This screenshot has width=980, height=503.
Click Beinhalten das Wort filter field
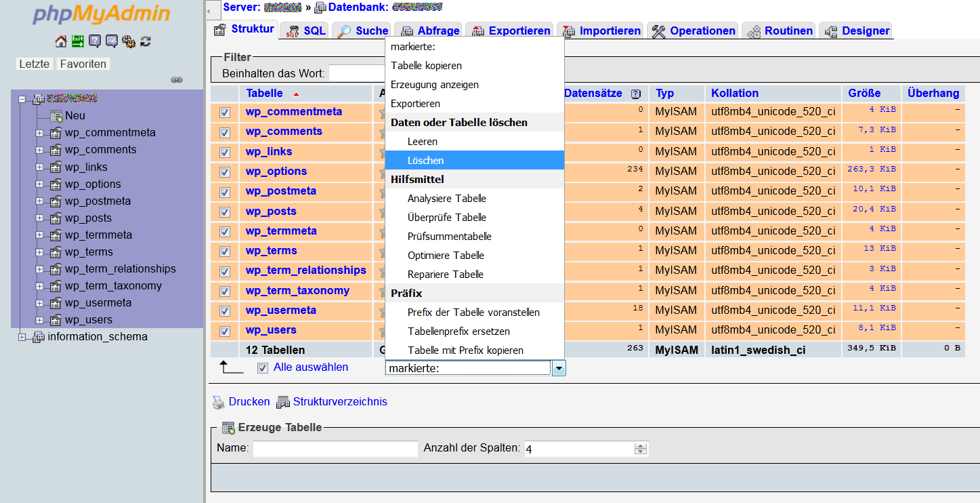tap(357, 73)
